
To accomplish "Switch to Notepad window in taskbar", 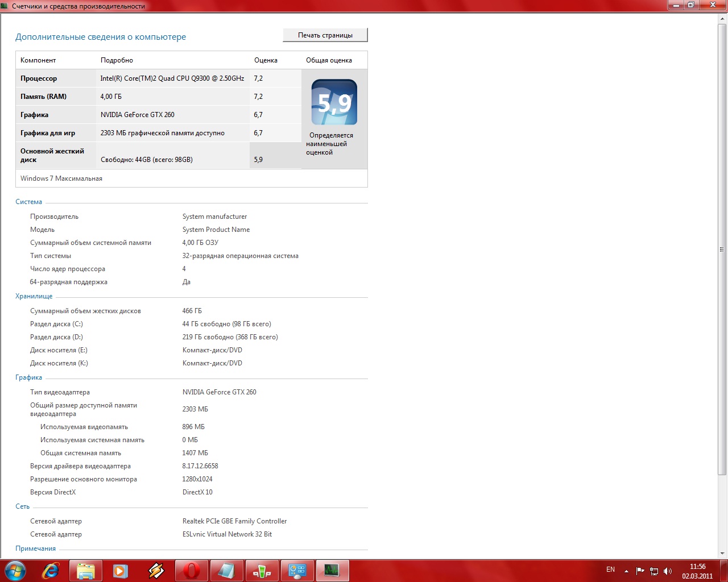I will tap(226, 571).
